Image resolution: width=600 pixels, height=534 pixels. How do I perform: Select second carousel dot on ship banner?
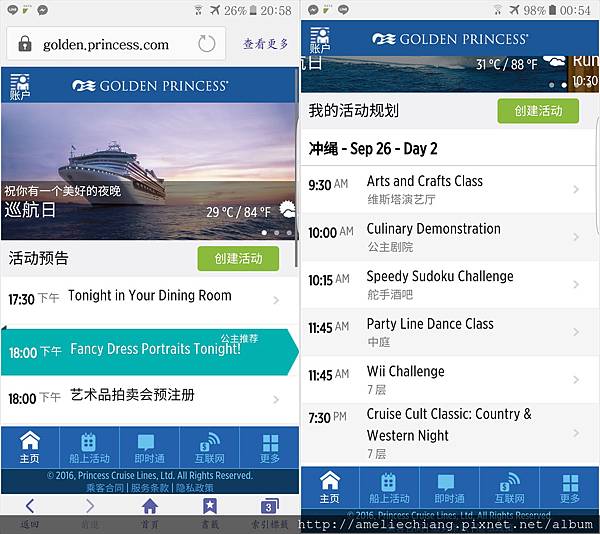click(x=277, y=233)
